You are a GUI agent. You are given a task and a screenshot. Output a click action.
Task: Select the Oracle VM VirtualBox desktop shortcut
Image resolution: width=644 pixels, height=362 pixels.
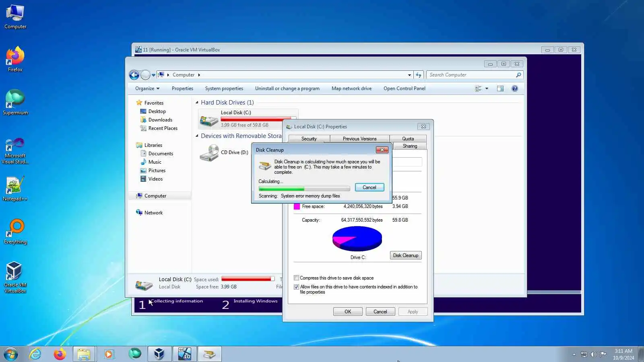[15, 277]
